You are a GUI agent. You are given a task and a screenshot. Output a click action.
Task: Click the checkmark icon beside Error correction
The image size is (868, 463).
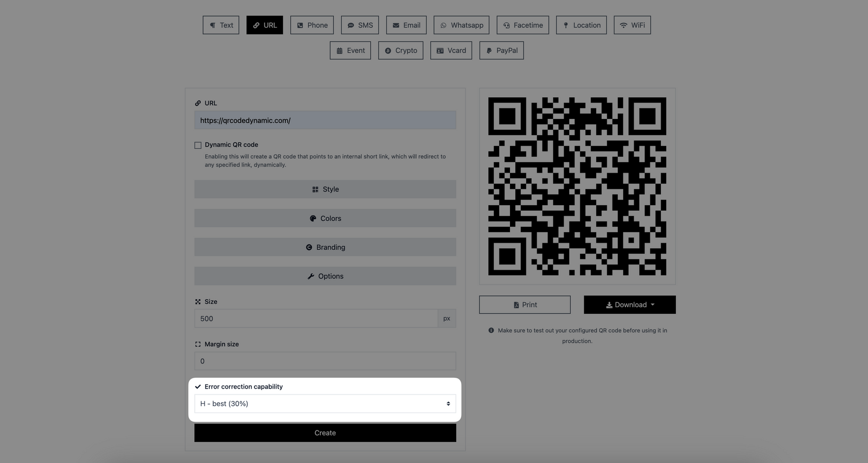tap(198, 387)
